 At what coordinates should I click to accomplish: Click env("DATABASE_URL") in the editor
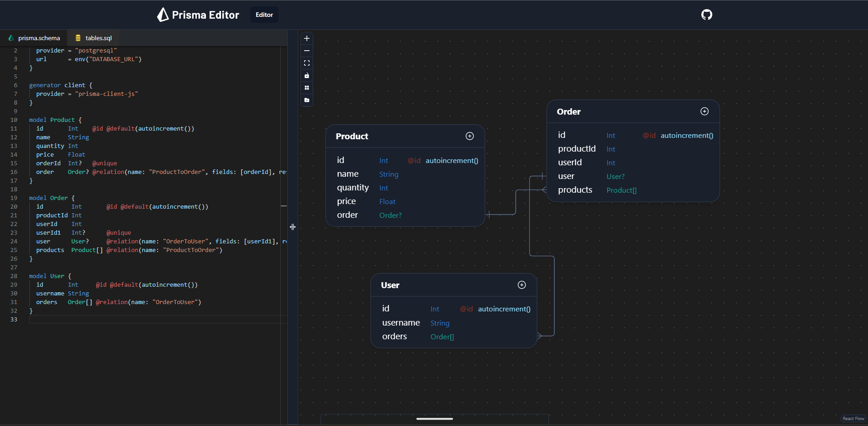[108, 59]
